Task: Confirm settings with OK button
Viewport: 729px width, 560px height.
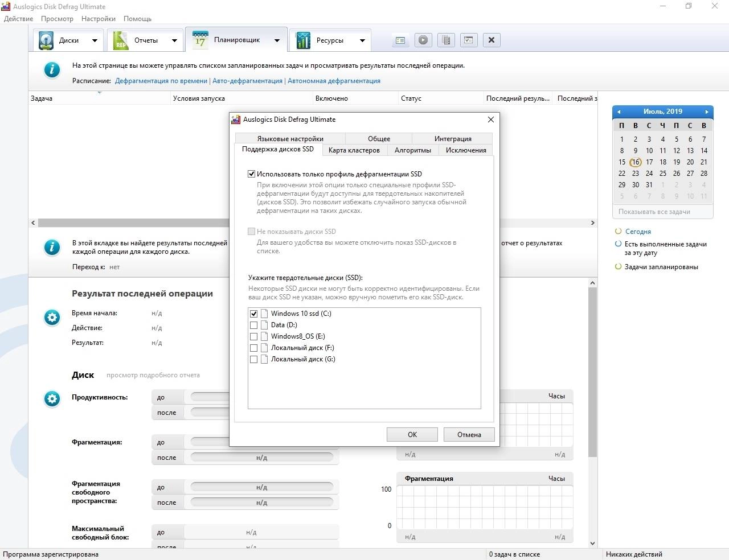Action: pos(412,434)
